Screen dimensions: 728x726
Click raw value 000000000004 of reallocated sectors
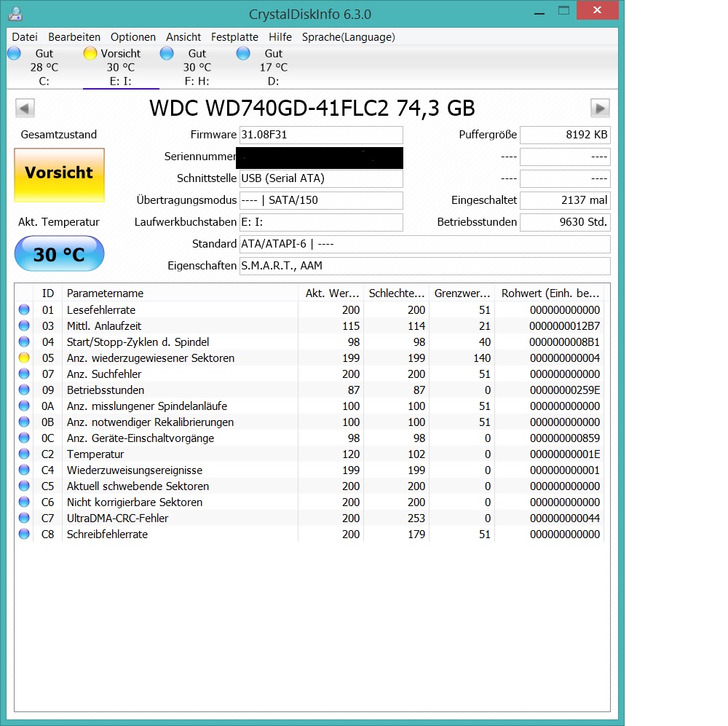[x=565, y=358]
